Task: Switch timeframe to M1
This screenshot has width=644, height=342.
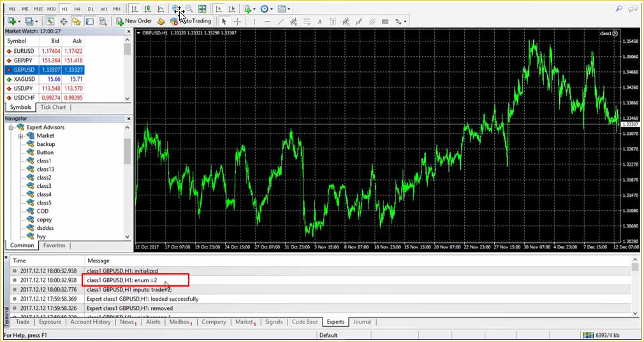Action: pyautogui.click(x=12, y=9)
